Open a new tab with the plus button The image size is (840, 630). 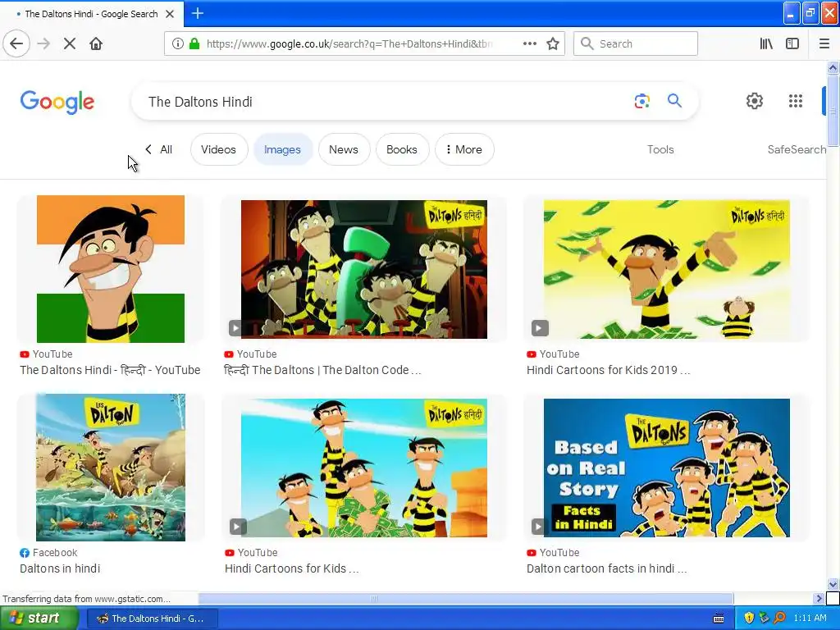[197, 13]
